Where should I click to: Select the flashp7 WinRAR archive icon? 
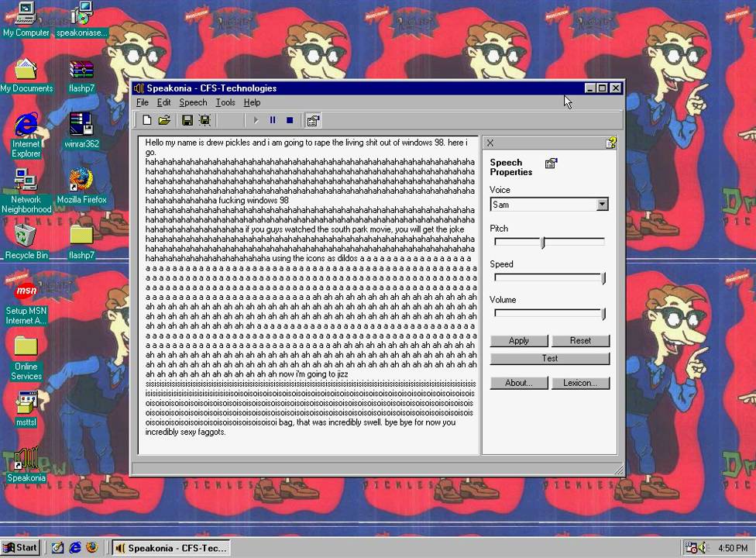(81, 76)
